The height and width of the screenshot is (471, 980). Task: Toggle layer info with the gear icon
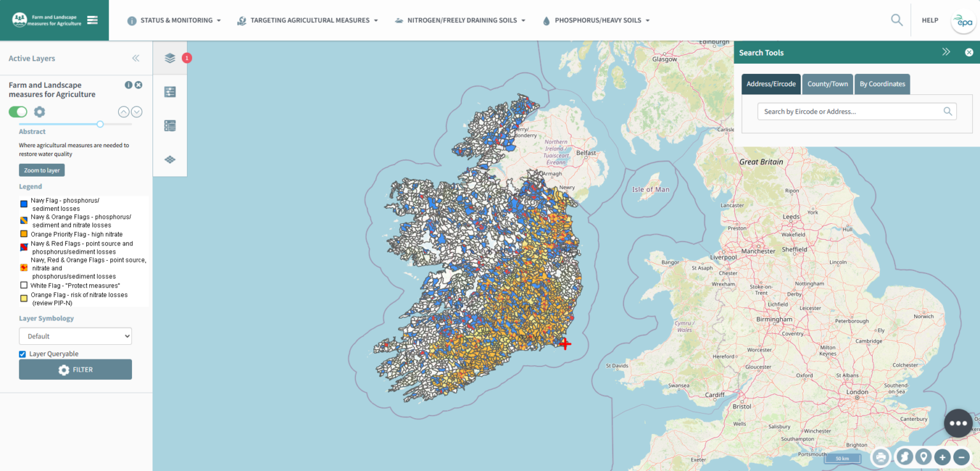tap(40, 111)
